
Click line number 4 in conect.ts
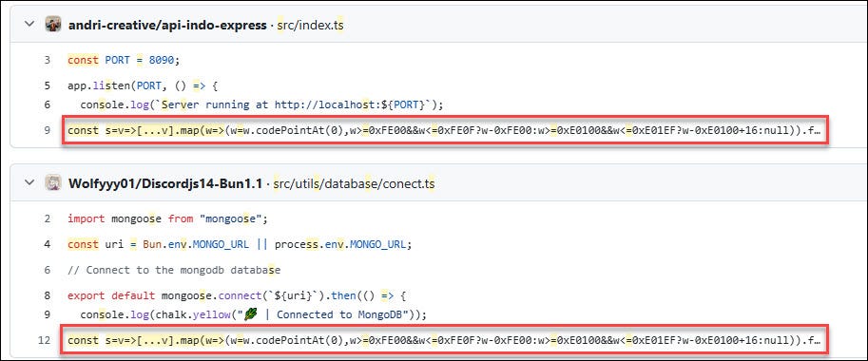47,244
